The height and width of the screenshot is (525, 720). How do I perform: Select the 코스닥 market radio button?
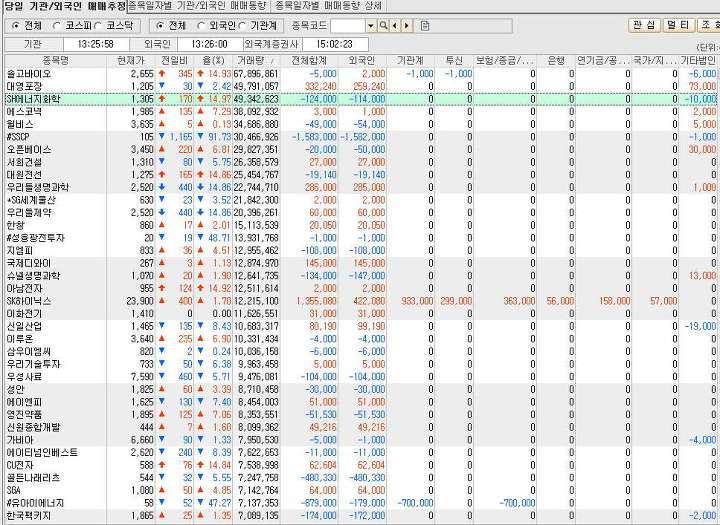coord(98,26)
